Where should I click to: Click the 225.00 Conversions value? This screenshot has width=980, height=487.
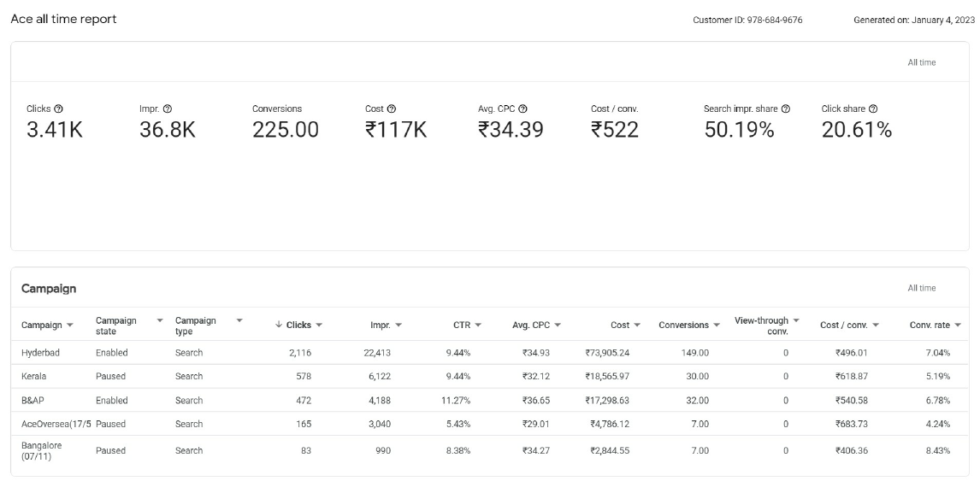(x=286, y=130)
